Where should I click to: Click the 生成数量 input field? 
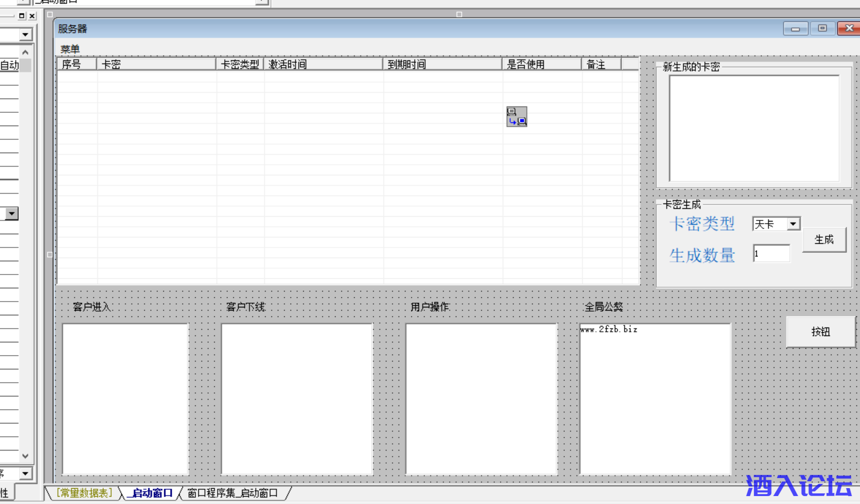point(771,254)
